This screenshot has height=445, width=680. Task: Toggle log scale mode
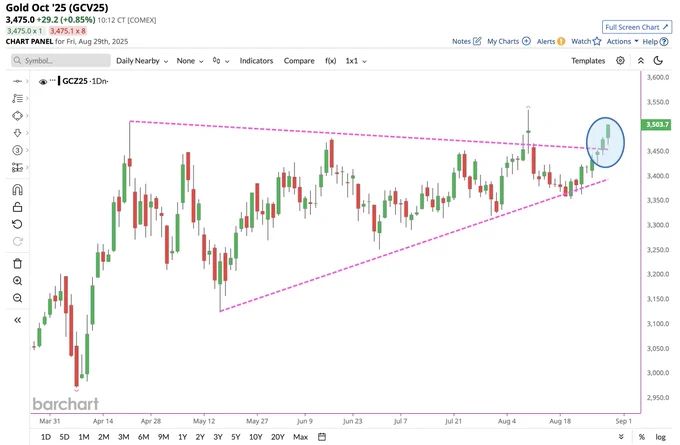tap(660, 437)
